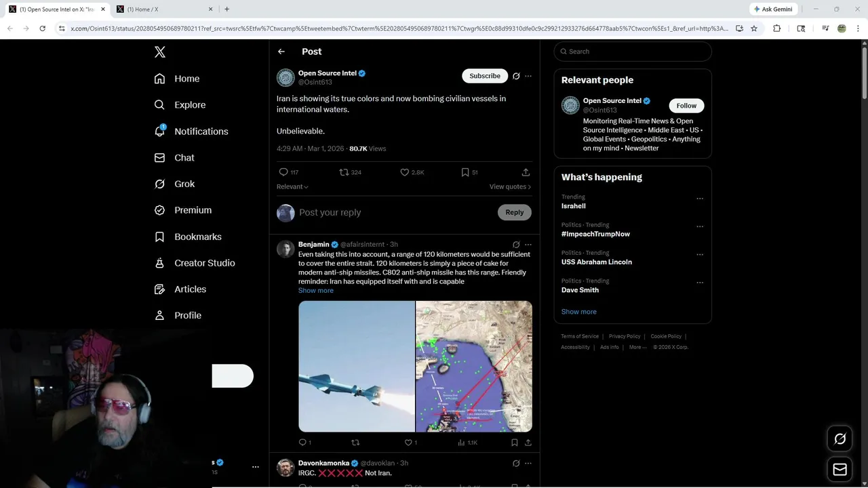
Task: Open floating Grok button at bottom right
Action: pyautogui.click(x=840, y=439)
